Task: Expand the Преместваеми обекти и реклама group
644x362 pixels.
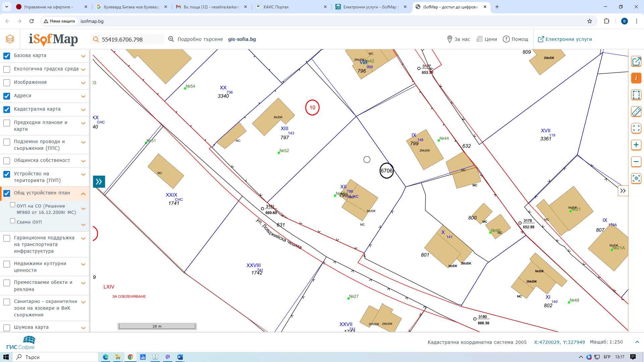Action: tap(83, 283)
